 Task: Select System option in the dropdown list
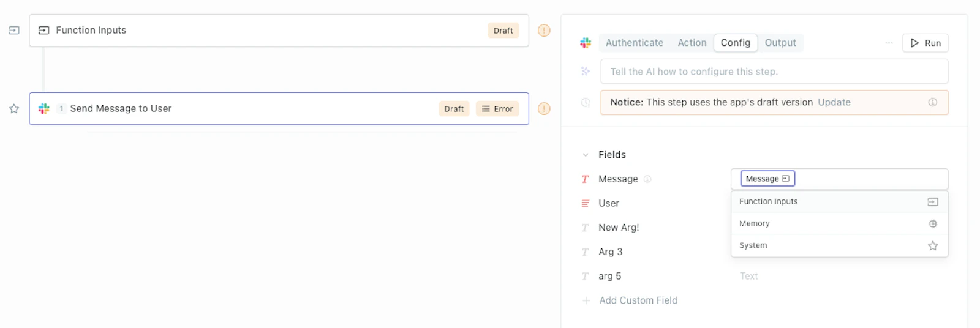click(839, 245)
